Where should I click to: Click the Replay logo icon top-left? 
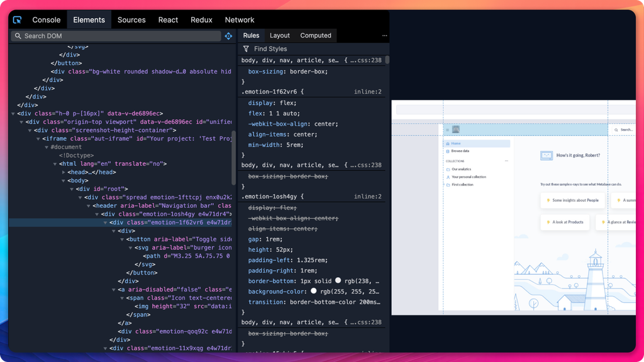point(17,19)
